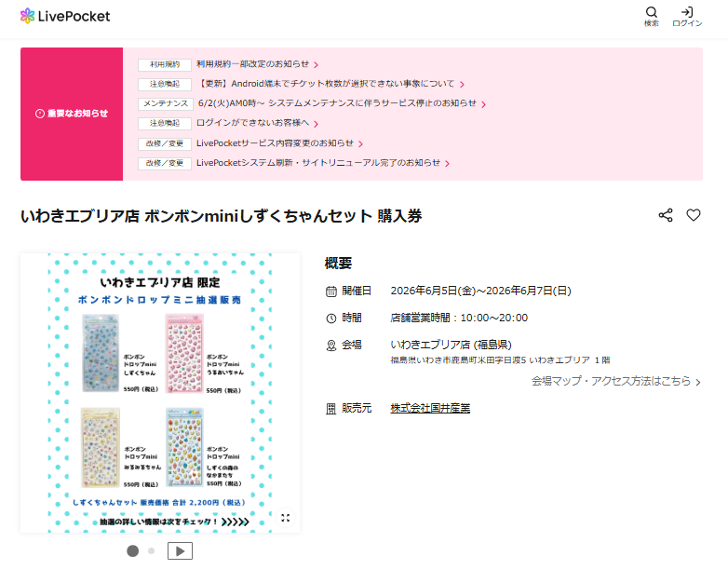Click venue name いわきエブリア店 (福島県)
This screenshot has width=728, height=583.
tap(451, 345)
